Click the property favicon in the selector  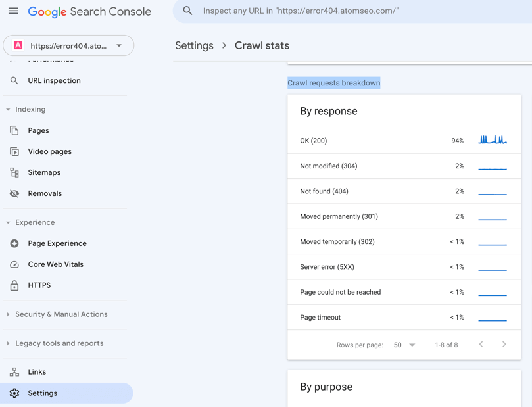tap(18, 45)
